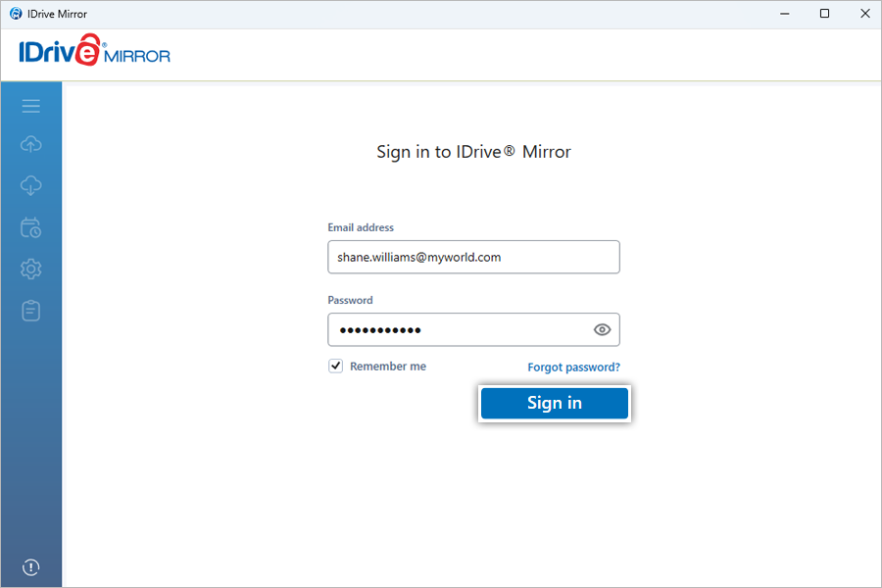Open the scheduler calendar clock icon
This screenshot has height=588, width=882.
pyautogui.click(x=31, y=227)
